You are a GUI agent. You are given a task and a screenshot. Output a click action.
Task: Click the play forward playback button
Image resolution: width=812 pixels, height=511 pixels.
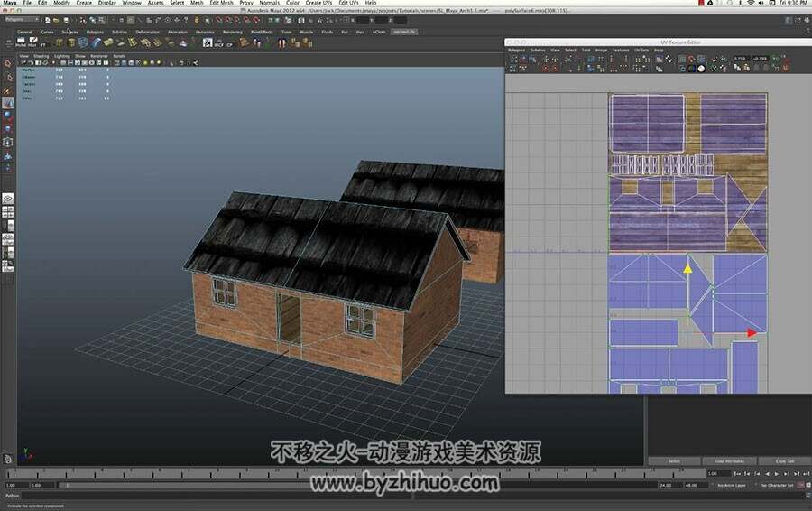(x=776, y=474)
